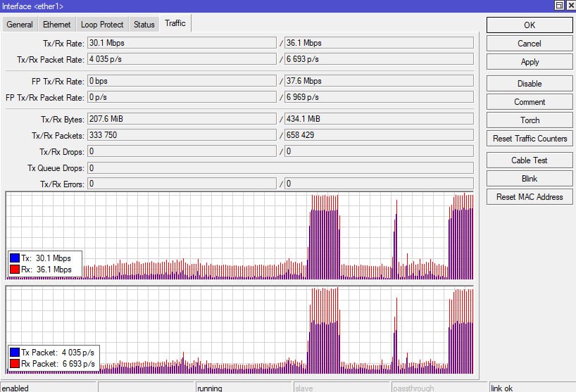Viewport: 576px width, 392px height.
Task: Click the 'link ok' status bar entry
Action: [532, 388]
